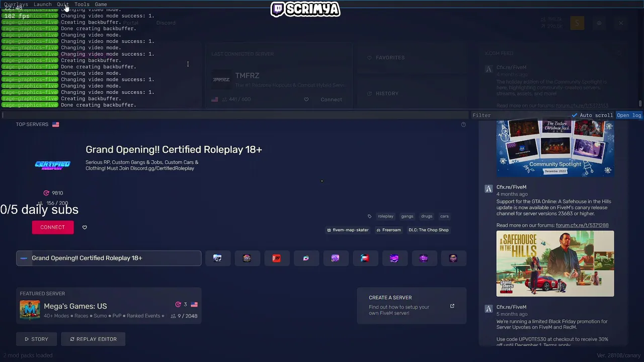The image size is (644, 362).
Task: Select the fifth server icon after the Certified tab
Action: [x=335, y=258]
